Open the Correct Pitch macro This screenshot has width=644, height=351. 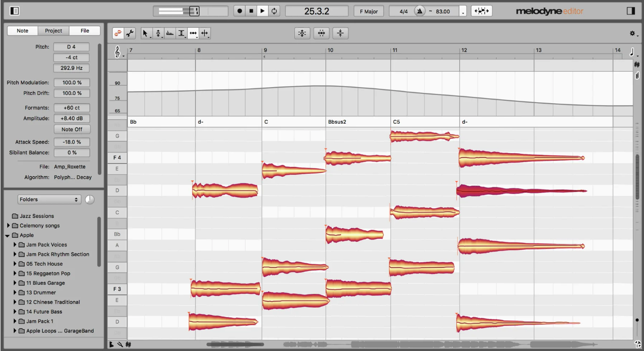pyautogui.click(x=302, y=33)
